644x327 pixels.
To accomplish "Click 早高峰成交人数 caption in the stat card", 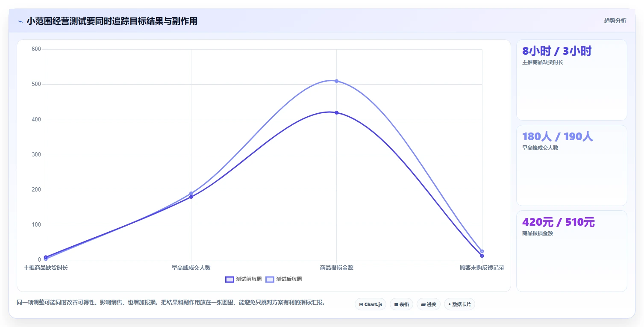I will (540, 148).
